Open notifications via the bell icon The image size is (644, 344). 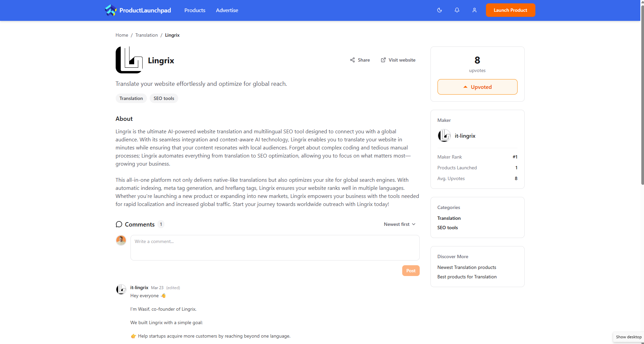[x=457, y=10]
